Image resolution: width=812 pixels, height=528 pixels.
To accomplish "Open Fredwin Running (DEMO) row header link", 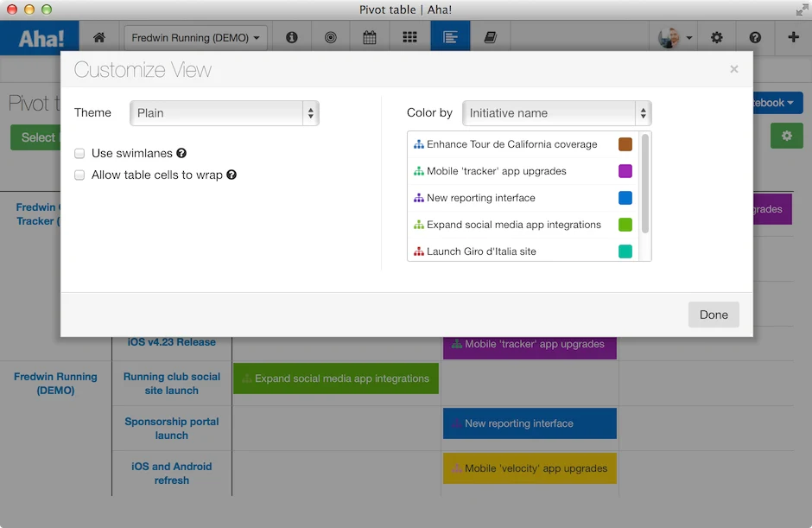I will tap(55, 384).
